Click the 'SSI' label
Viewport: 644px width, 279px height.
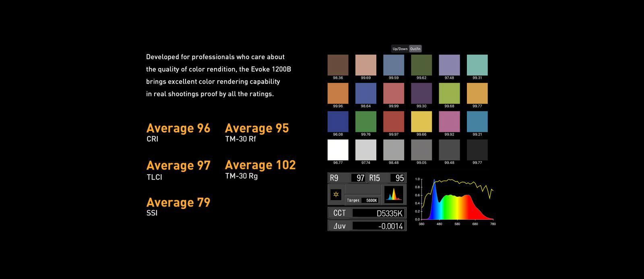click(152, 213)
